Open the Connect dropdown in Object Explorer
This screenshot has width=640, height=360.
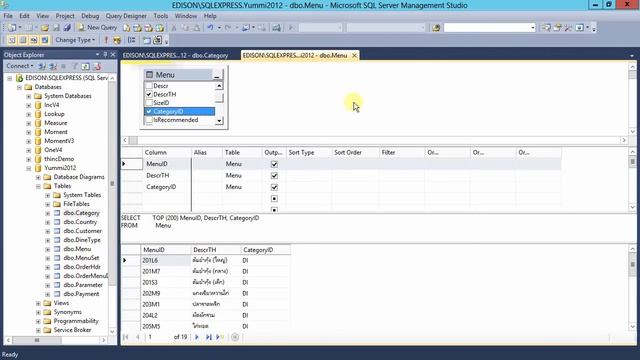pyautogui.click(x=20, y=66)
